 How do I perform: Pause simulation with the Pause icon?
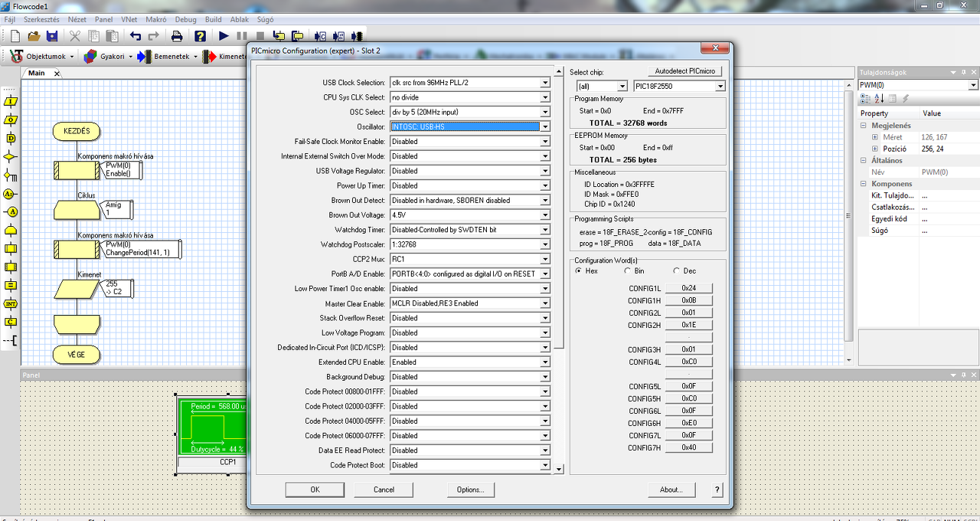[x=242, y=36]
